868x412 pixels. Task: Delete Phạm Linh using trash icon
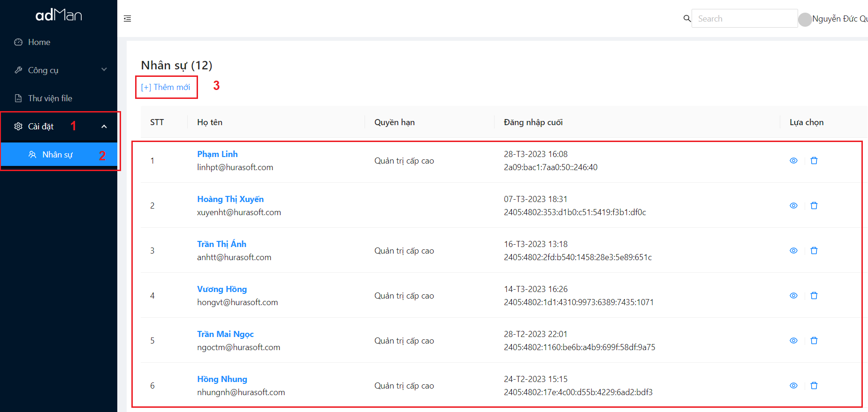coord(814,161)
